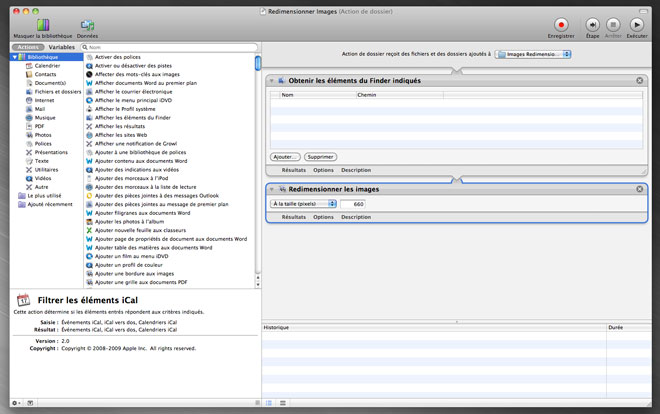Select Présentations category in library

point(51,152)
